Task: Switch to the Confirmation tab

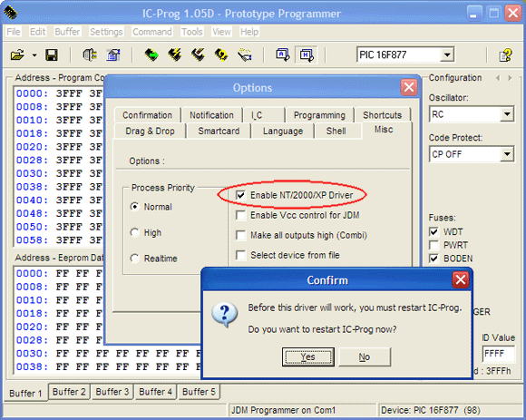Action: [147, 115]
